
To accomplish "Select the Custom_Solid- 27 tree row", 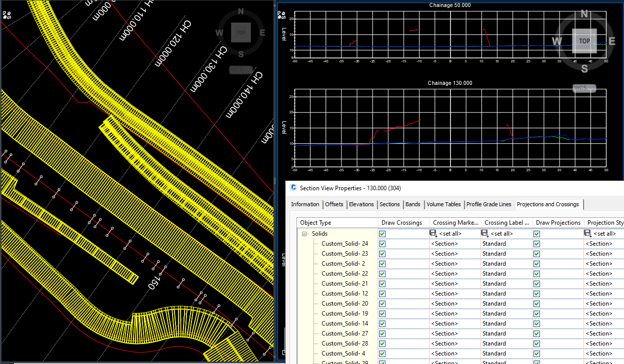I will point(344,334).
